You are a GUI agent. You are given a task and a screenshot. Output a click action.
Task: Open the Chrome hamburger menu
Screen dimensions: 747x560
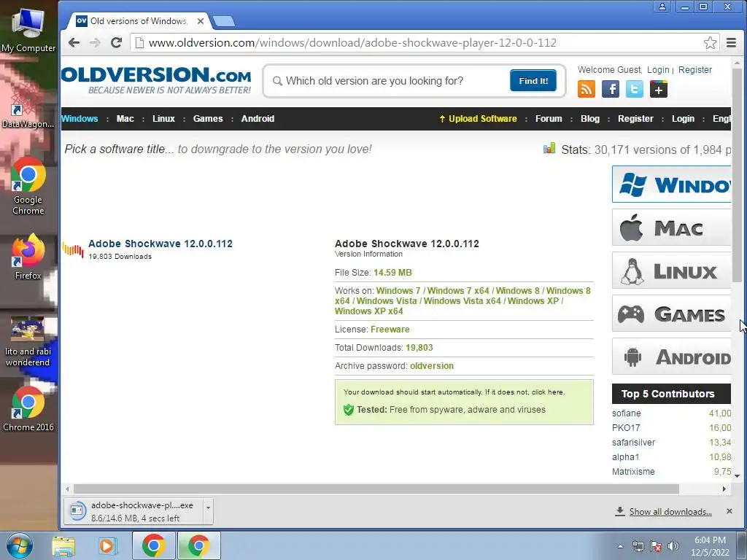coord(731,43)
